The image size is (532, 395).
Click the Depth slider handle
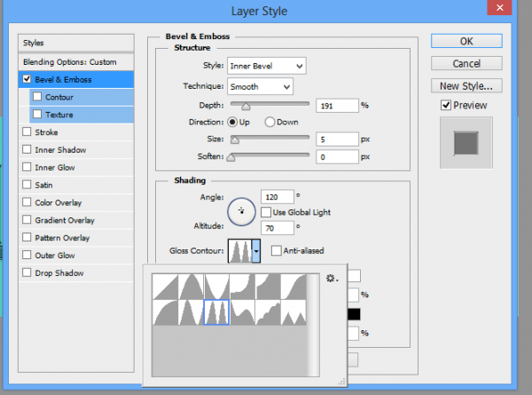tap(246, 107)
